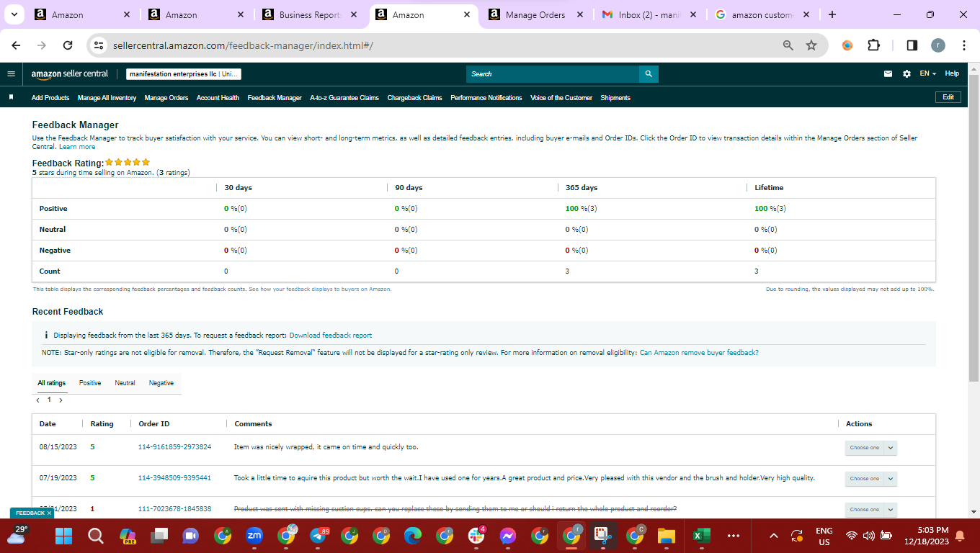Expand the Chrome tab search dropdown

click(14, 14)
